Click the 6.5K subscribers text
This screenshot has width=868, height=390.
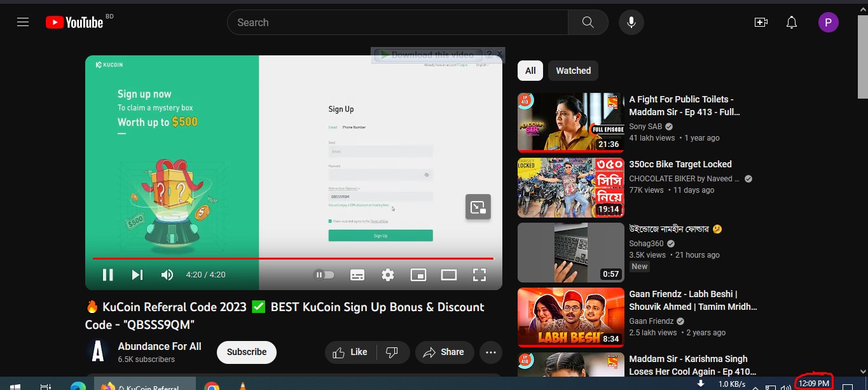click(146, 359)
